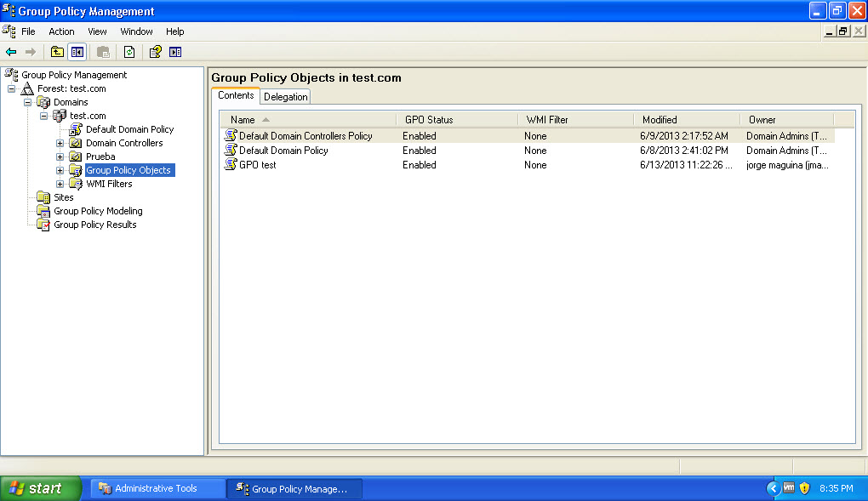
Task: Restore the inner MDI console window
Action: pyautogui.click(x=842, y=31)
